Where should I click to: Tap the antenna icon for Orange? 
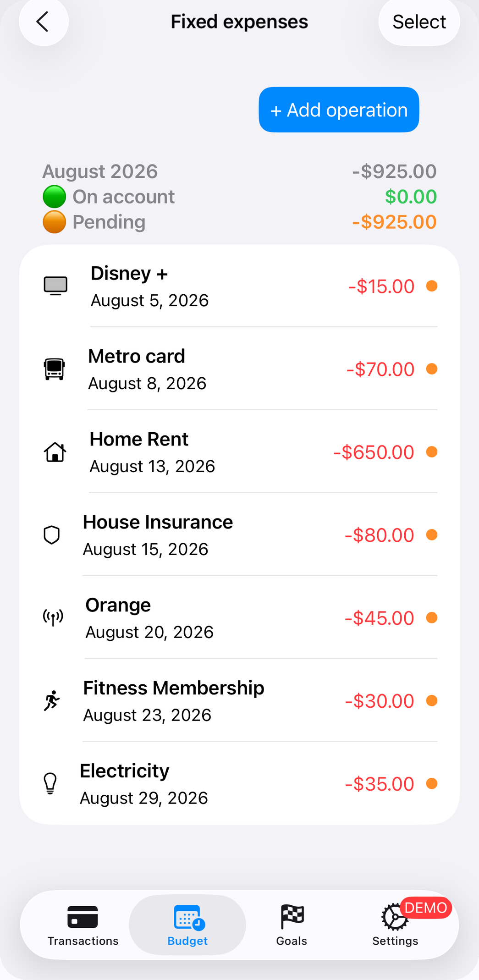(x=53, y=618)
